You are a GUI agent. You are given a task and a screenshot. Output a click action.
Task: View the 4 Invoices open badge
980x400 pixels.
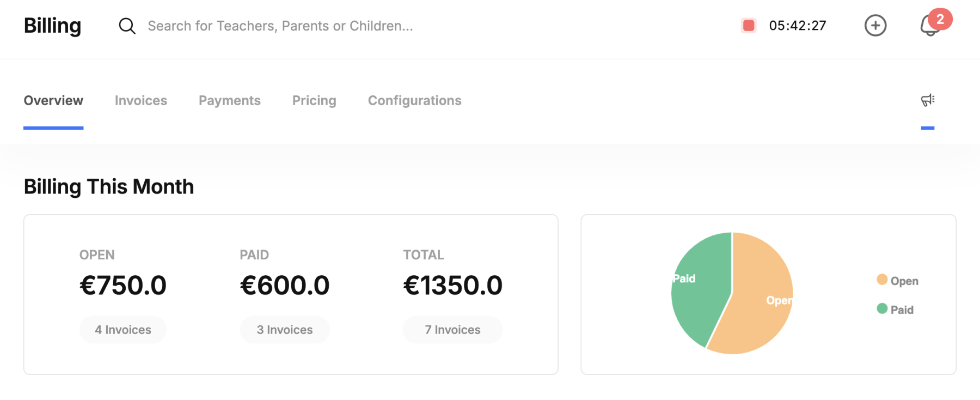click(x=123, y=330)
